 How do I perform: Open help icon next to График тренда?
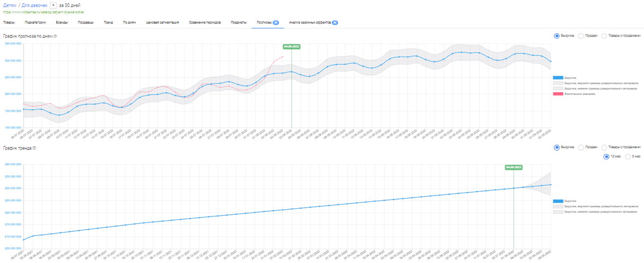34,148
